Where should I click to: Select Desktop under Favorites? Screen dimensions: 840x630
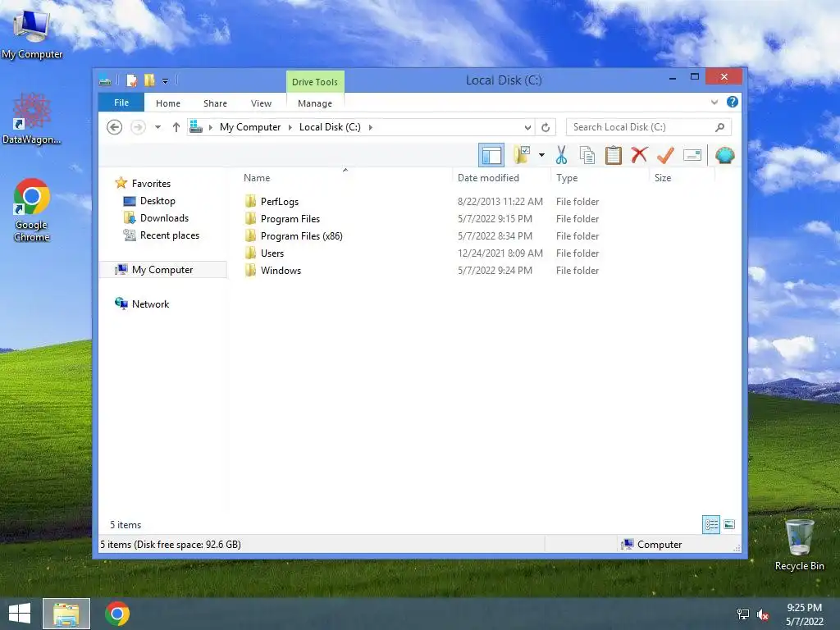(x=157, y=201)
